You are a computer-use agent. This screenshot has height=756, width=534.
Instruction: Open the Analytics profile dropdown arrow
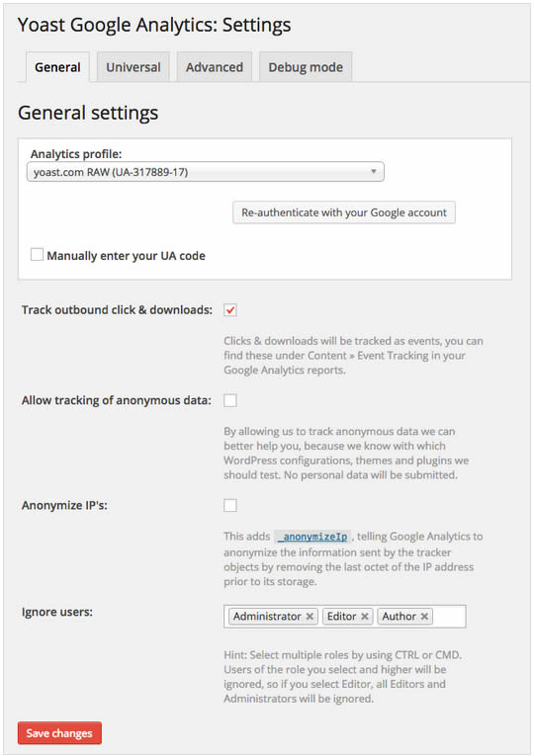click(x=374, y=172)
